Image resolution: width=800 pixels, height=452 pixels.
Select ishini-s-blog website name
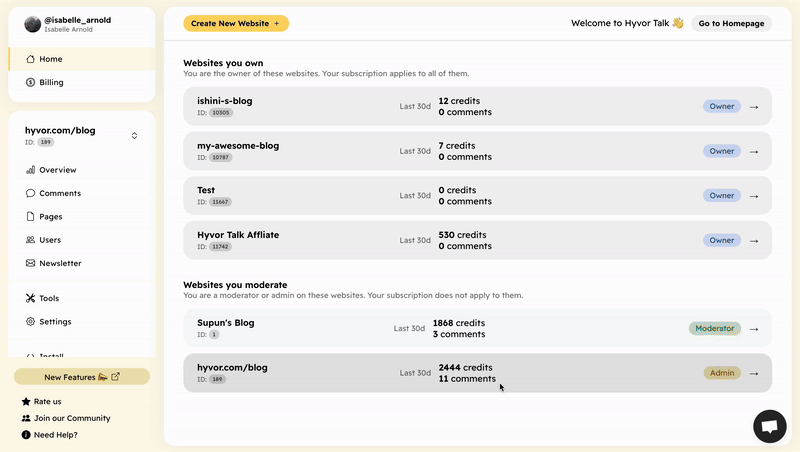pyautogui.click(x=224, y=101)
